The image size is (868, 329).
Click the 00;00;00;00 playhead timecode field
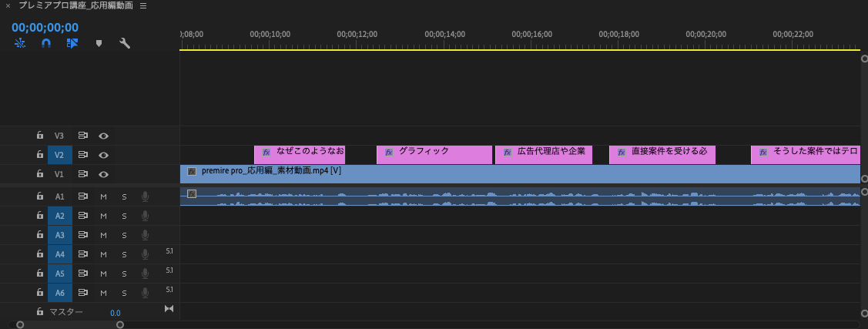click(45, 28)
